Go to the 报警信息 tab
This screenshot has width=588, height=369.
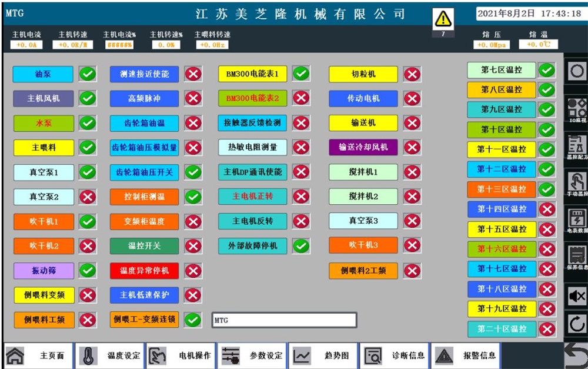pos(467,355)
